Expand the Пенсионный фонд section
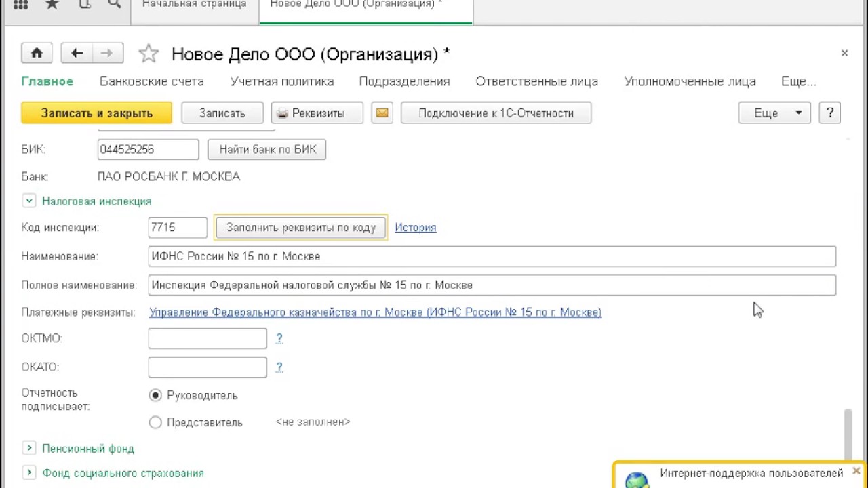Screen dimensions: 868x488 [x=28, y=449]
